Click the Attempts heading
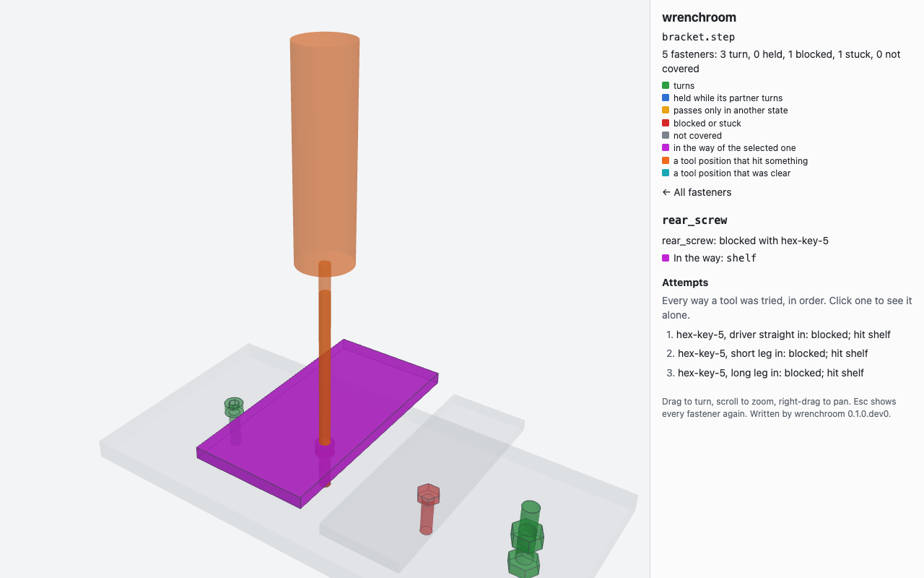924x578 pixels. tap(685, 282)
